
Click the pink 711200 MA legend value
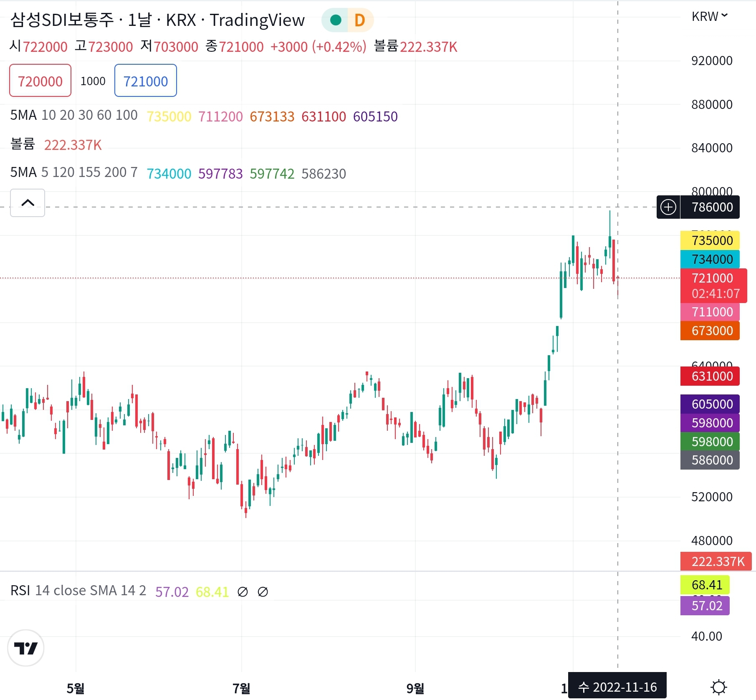(x=220, y=116)
